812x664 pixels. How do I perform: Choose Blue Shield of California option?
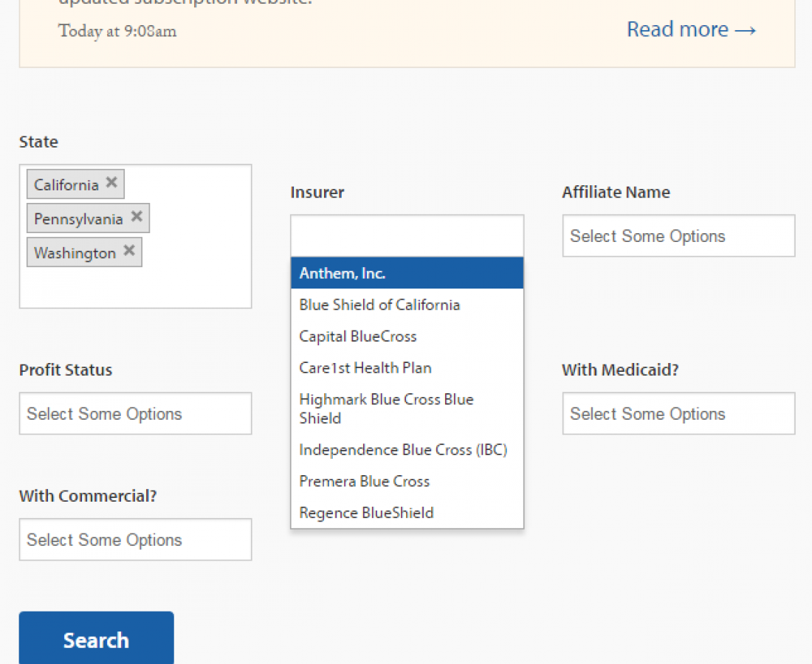point(407,304)
